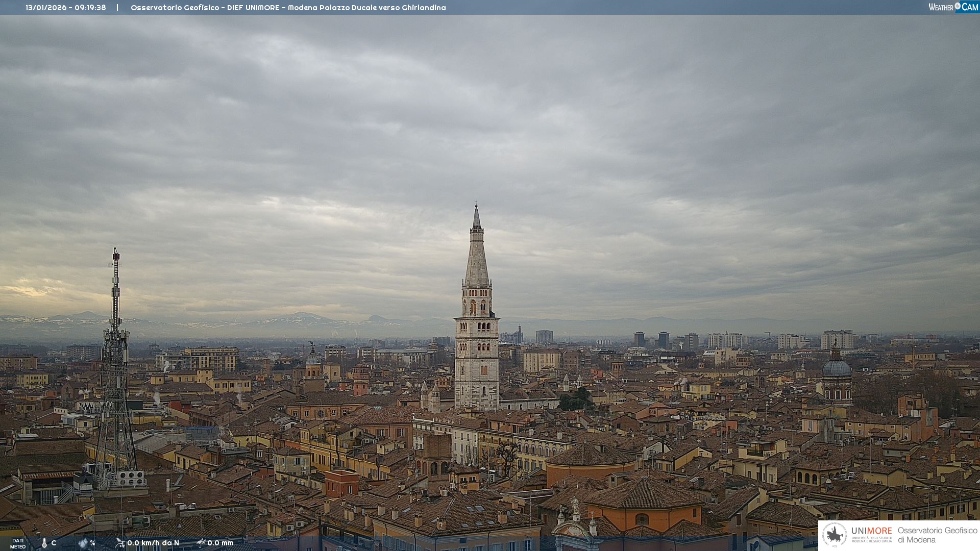Click the humidity percent reading
The width and height of the screenshot is (980, 551).
pyautogui.click(x=92, y=543)
